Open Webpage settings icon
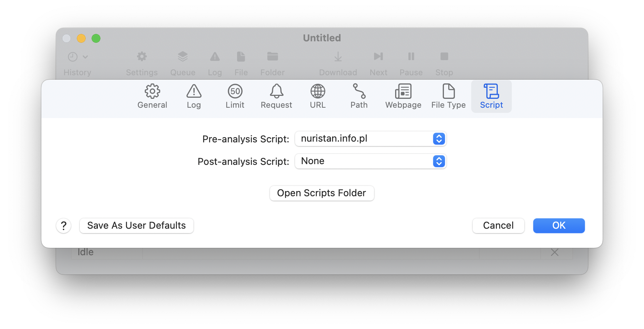 403,91
